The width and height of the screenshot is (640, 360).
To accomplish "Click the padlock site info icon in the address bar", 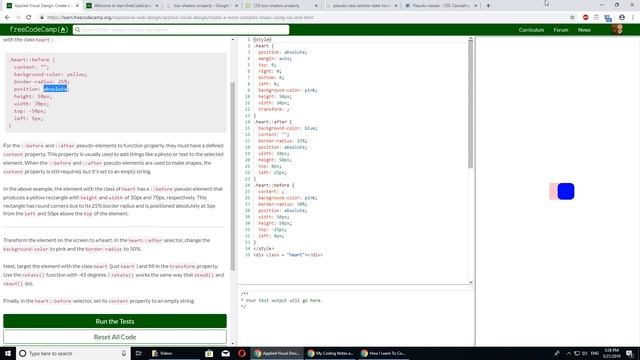I will pyautogui.click(x=42, y=18).
